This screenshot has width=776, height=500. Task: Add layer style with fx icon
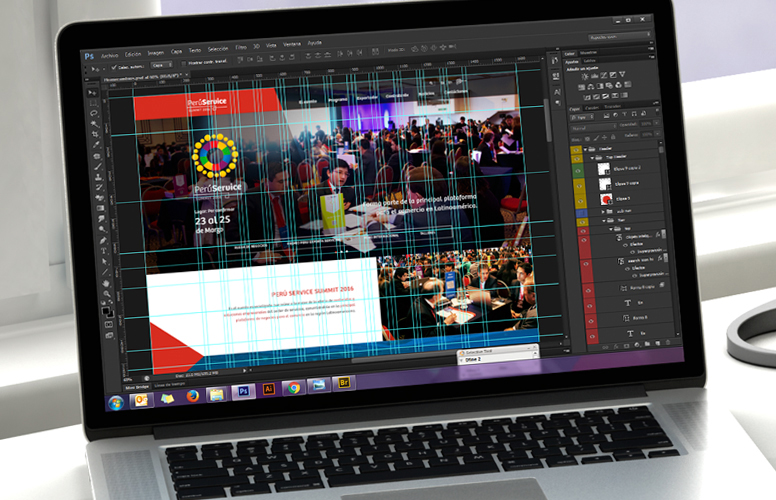click(x=616, y=347)
